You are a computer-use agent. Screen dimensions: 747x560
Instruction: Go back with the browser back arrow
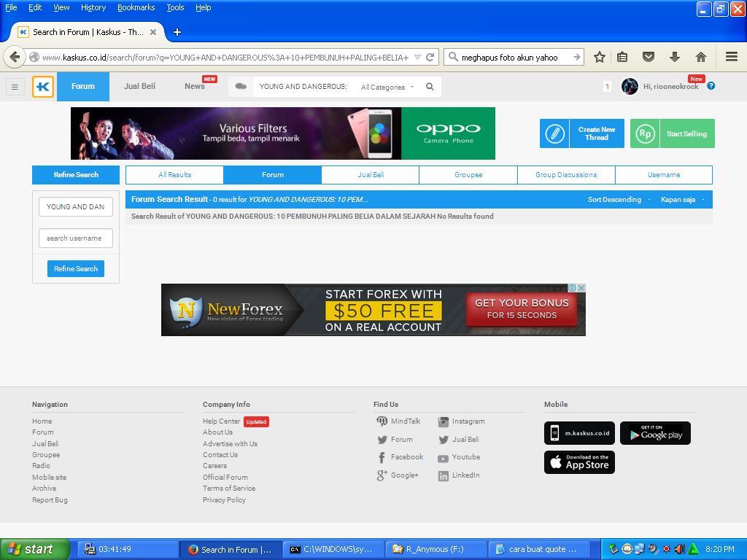[15, 57]
